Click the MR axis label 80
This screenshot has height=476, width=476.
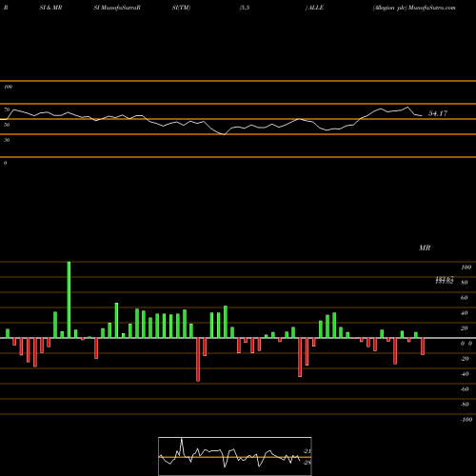(x=465, y=283)
